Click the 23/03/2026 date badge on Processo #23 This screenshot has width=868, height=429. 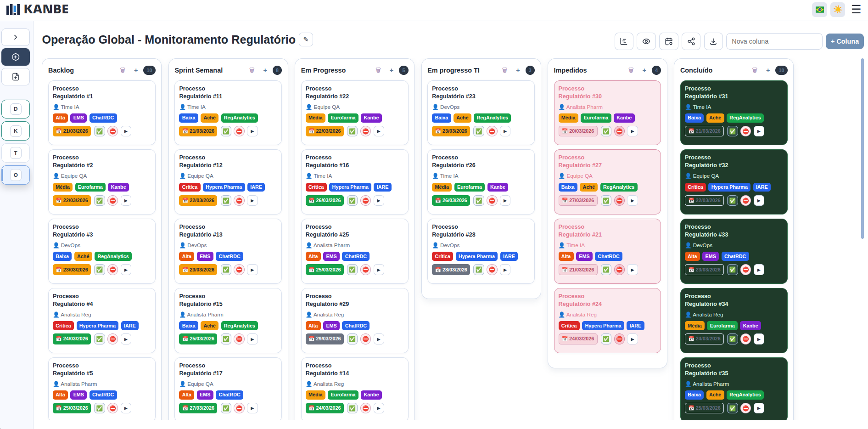pos(451,131)
